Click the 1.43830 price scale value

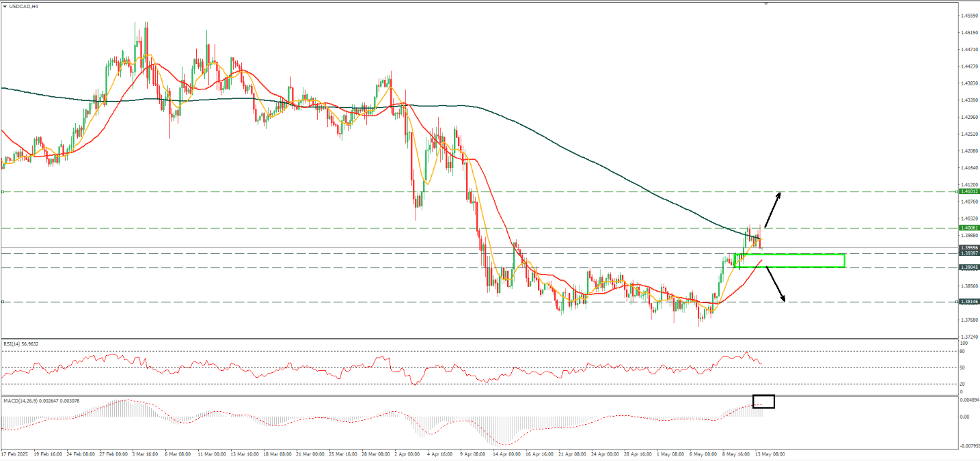point(968,83)
